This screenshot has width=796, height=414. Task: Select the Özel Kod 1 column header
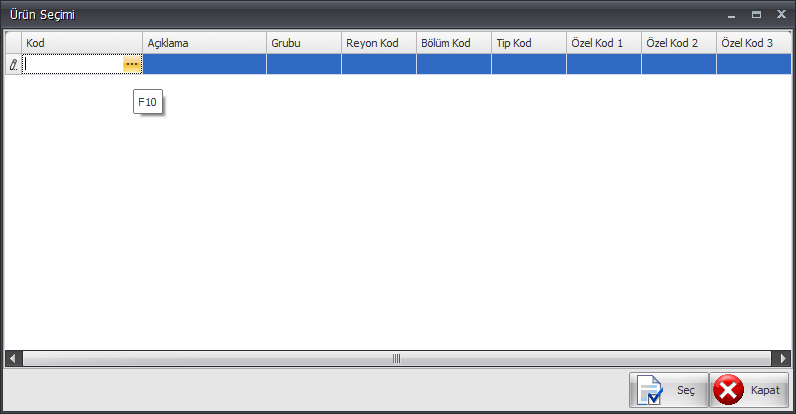pos(603,43)
